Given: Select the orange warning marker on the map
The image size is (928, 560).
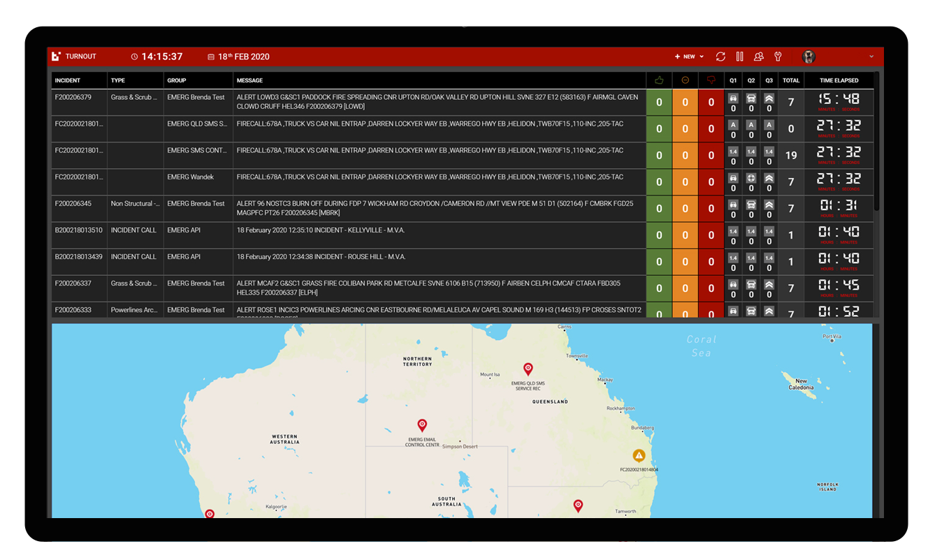Looking at the screenshot, I should (638, 455).
